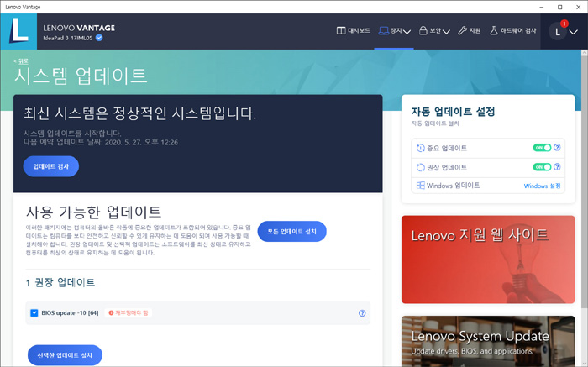
Task: Open the user account dropdown chevron
Action: [x=573, y=32]
